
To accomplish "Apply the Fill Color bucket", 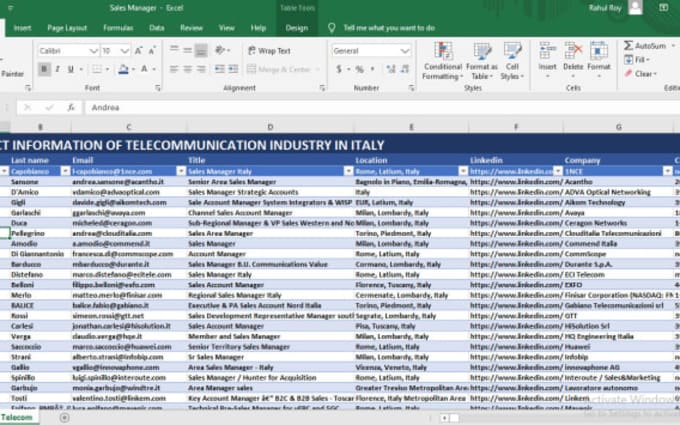I will coord(124,69).
